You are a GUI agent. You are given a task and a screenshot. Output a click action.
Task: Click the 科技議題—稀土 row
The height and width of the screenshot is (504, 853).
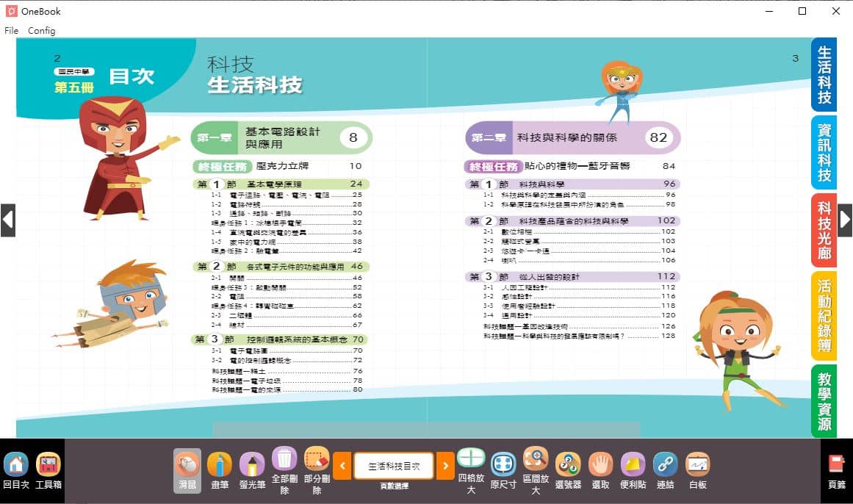[287, 371]
